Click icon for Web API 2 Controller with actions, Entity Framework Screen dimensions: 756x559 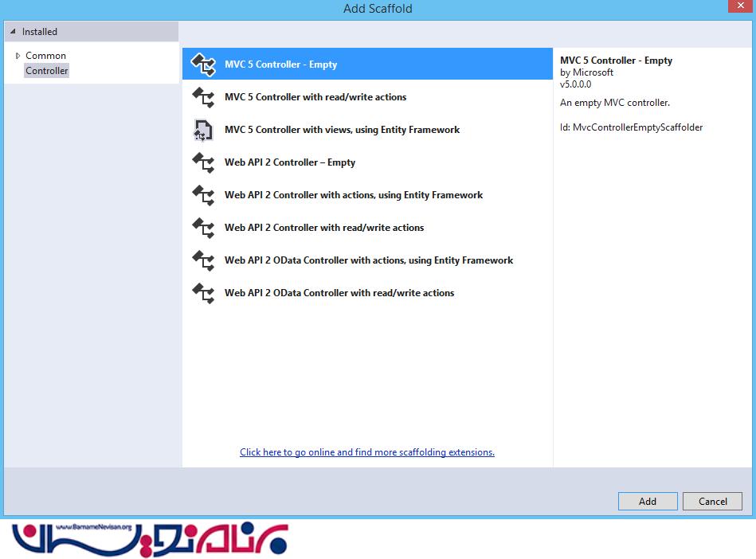[203, 196]
